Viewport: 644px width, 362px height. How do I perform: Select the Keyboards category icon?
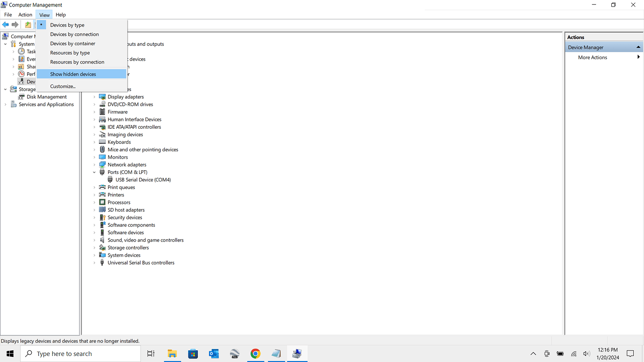pos(102,142)
